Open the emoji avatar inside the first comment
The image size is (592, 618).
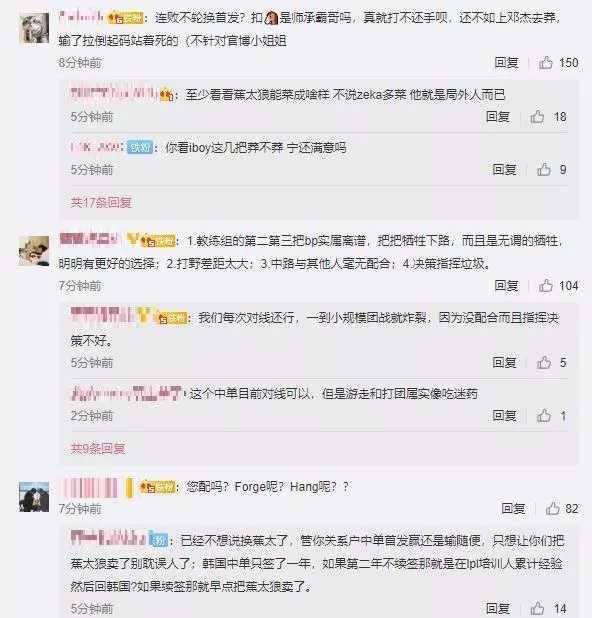[271, 18]
